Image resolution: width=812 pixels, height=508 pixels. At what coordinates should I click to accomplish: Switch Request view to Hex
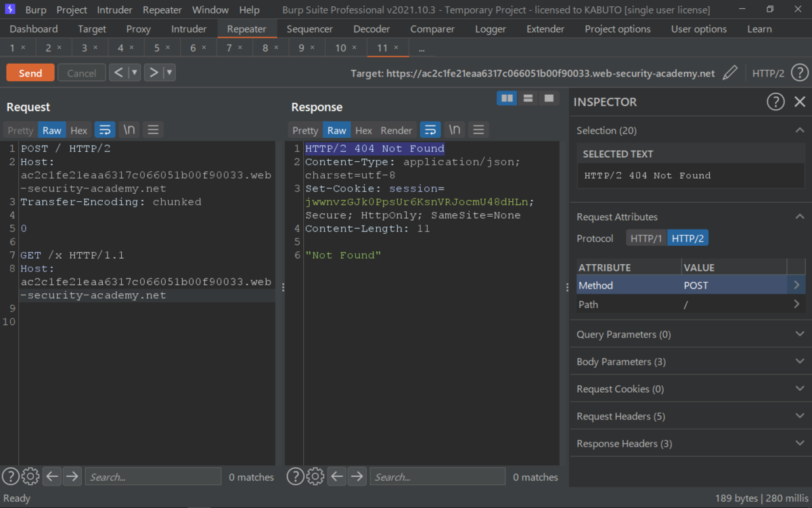79,131
